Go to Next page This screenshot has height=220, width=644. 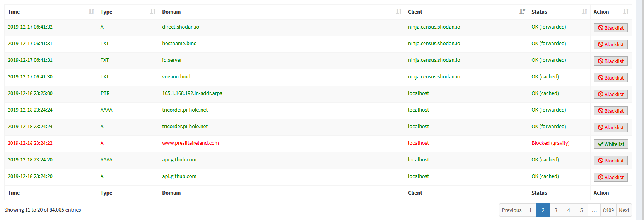(x=624, y=210)
